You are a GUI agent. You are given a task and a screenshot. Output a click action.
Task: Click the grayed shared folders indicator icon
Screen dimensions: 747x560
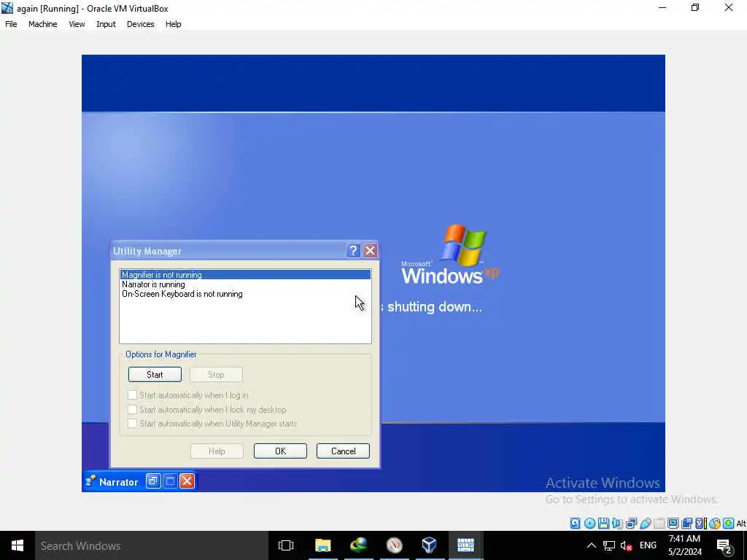(x=659, y=524)
